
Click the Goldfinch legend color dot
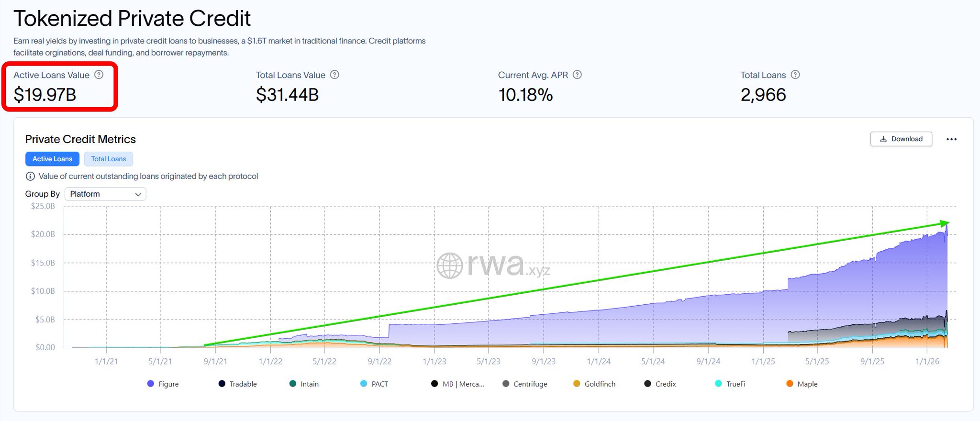click(x=577, y=384)
